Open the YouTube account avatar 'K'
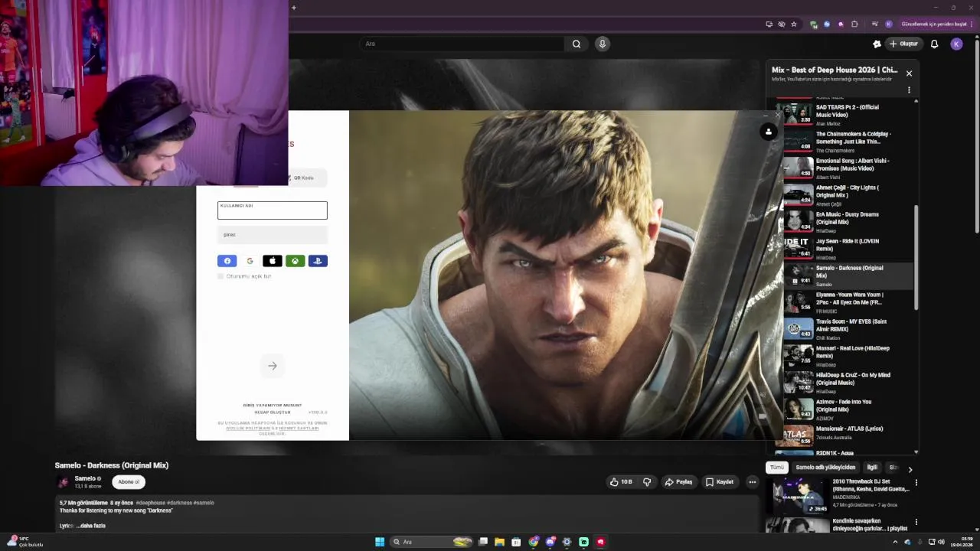The height and width of the screenshot is (551, 980). [956, 44]
